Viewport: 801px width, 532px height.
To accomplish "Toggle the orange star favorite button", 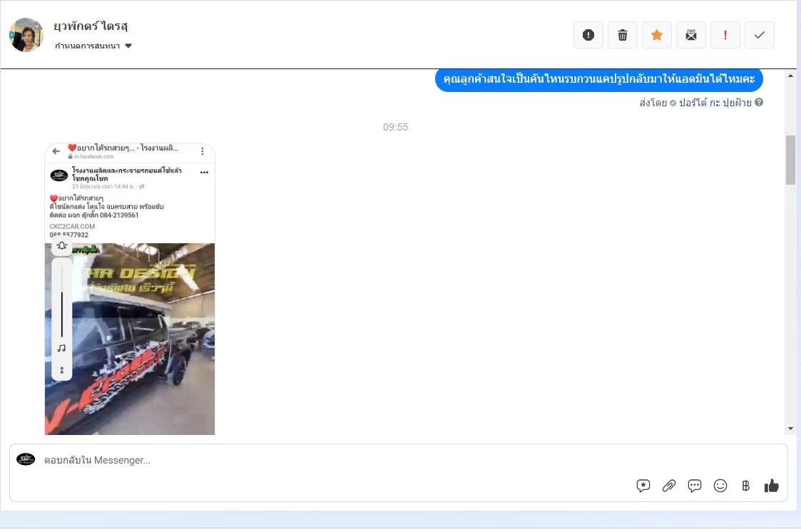I will click(x=657, y=35).
